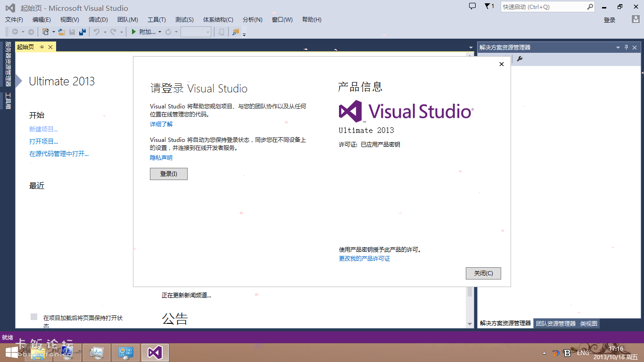Click the browser refresh icon in toolbar
This screenshot has height=362, width=644.
click(x=168, y=32)
